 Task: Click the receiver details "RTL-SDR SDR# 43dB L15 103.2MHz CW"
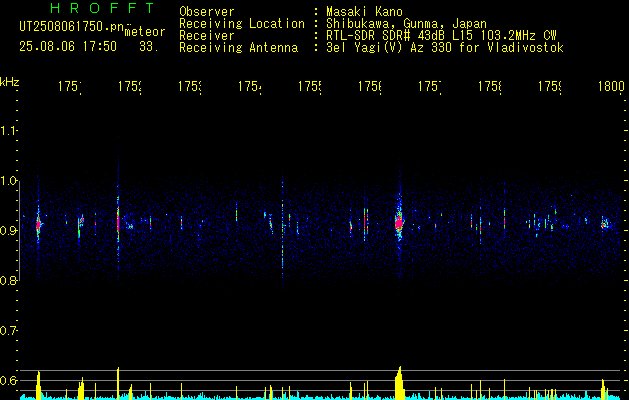point(441,36)
